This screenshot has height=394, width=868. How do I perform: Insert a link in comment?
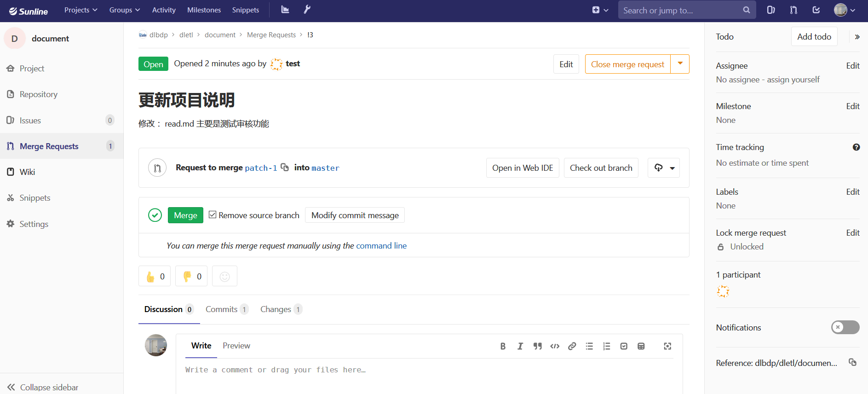point(572,346)
